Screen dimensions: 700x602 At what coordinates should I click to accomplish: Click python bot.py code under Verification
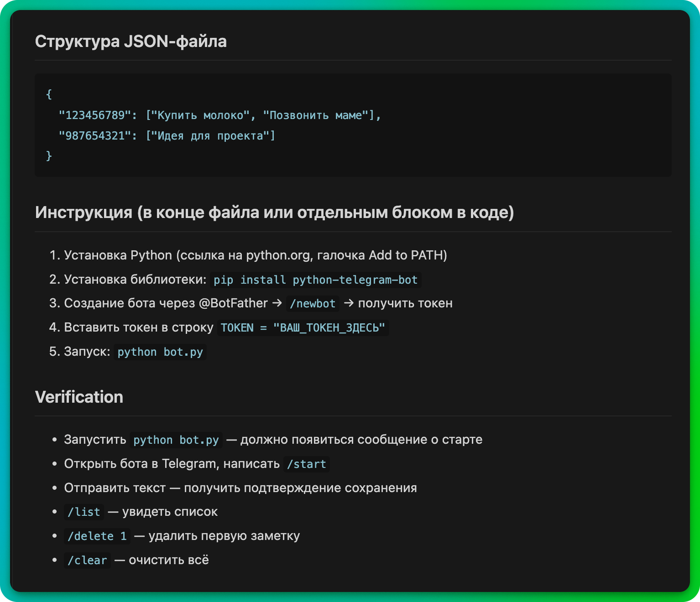point(176,440)
